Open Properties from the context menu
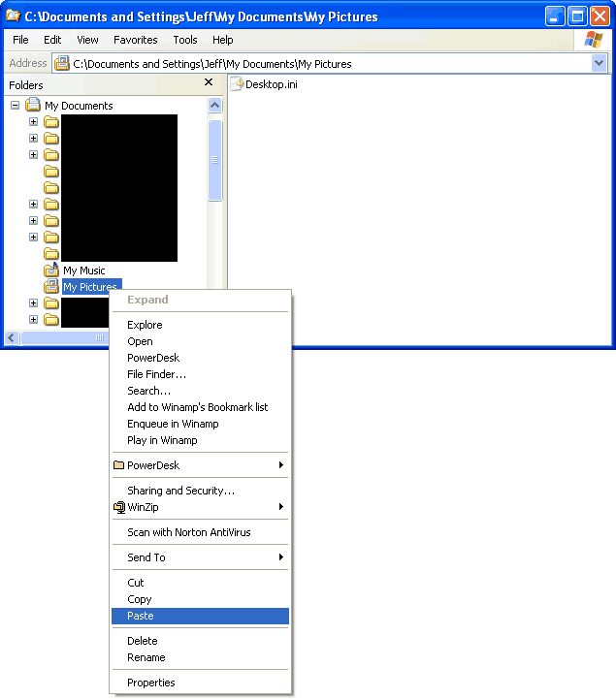The image size is (616, 699). click(200, 683)
